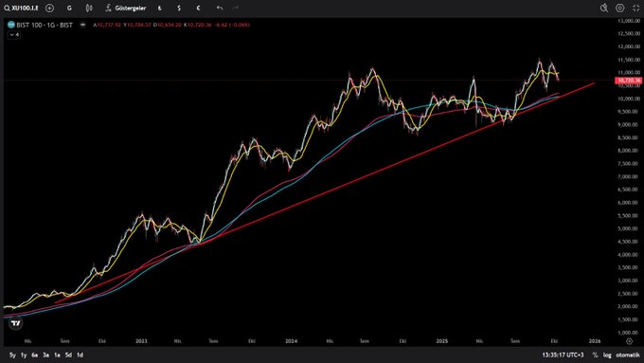The image size is (644, 363).
Task: Click the 1,000.00 price axis label
Action: (629, 333)
